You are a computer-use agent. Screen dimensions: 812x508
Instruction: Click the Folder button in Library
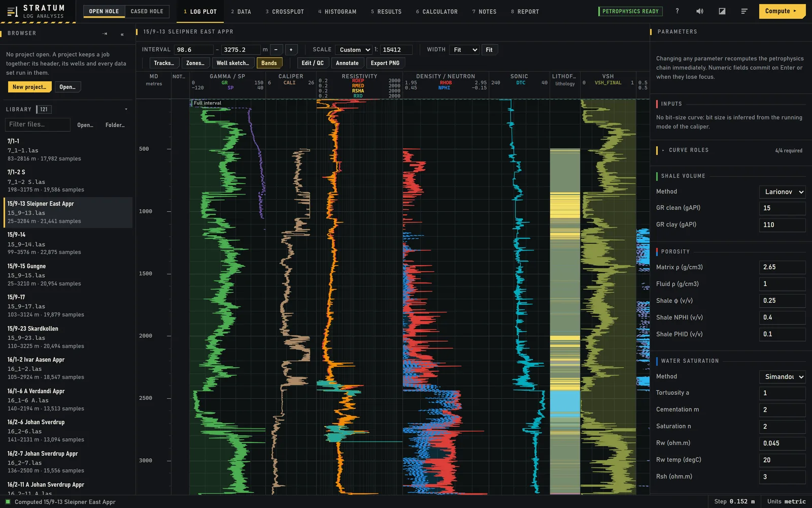115,125
